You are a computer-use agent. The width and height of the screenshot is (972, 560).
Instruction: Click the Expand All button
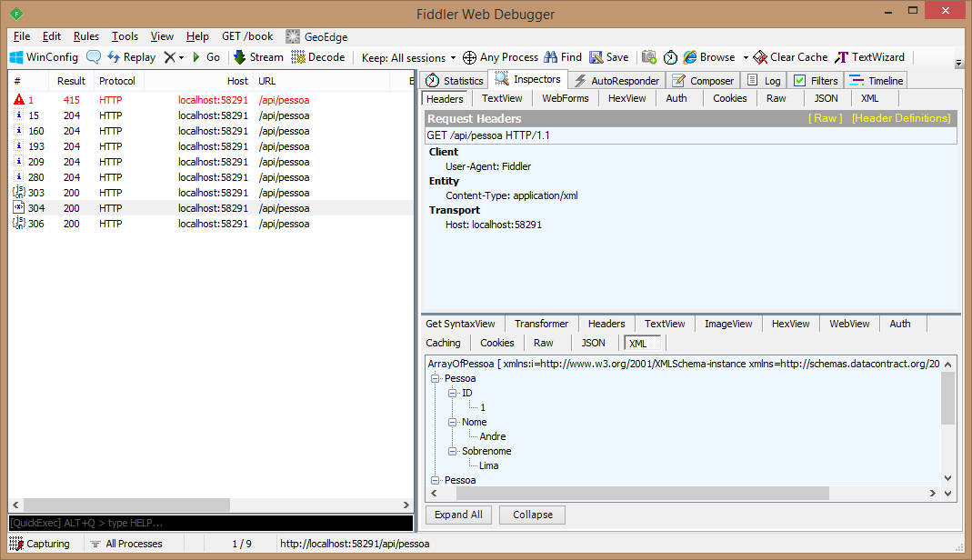click(459, 515)
